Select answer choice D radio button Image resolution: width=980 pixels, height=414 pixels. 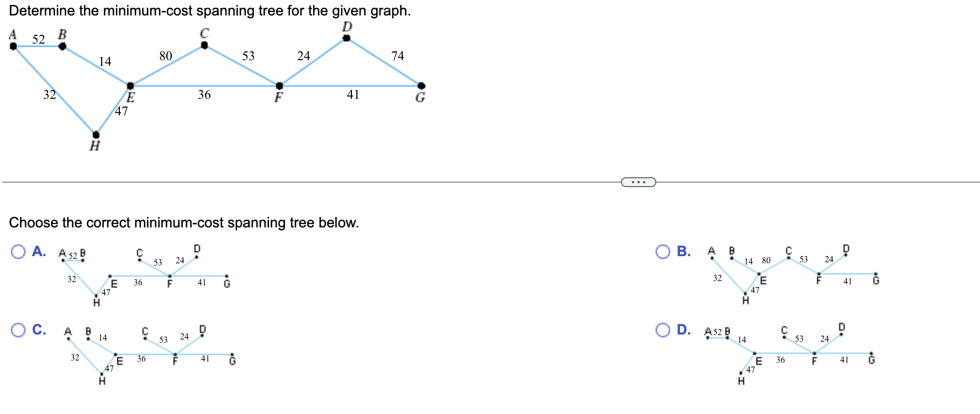click(663, 330)
